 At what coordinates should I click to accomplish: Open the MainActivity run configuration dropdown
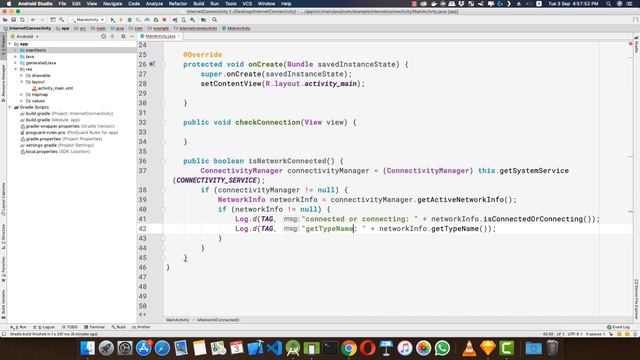pyautogui.click(x=88, y=20)
